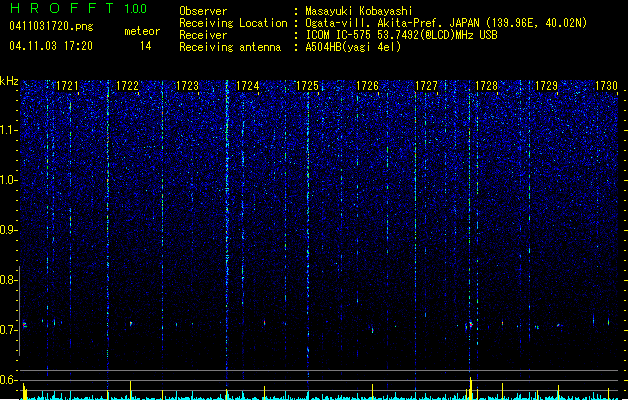This screenshot has height=400, width=629.
Task: Click the 1723 time marker
Action: (187, 86)
